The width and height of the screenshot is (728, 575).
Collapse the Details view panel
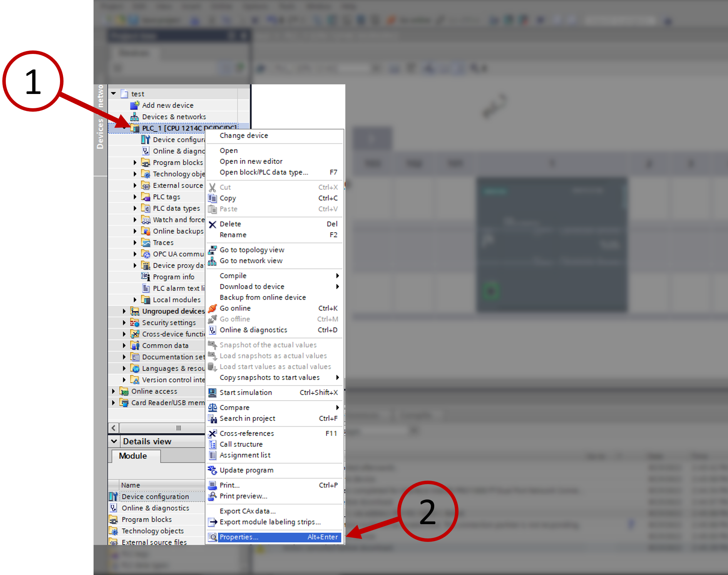point(114,441)
